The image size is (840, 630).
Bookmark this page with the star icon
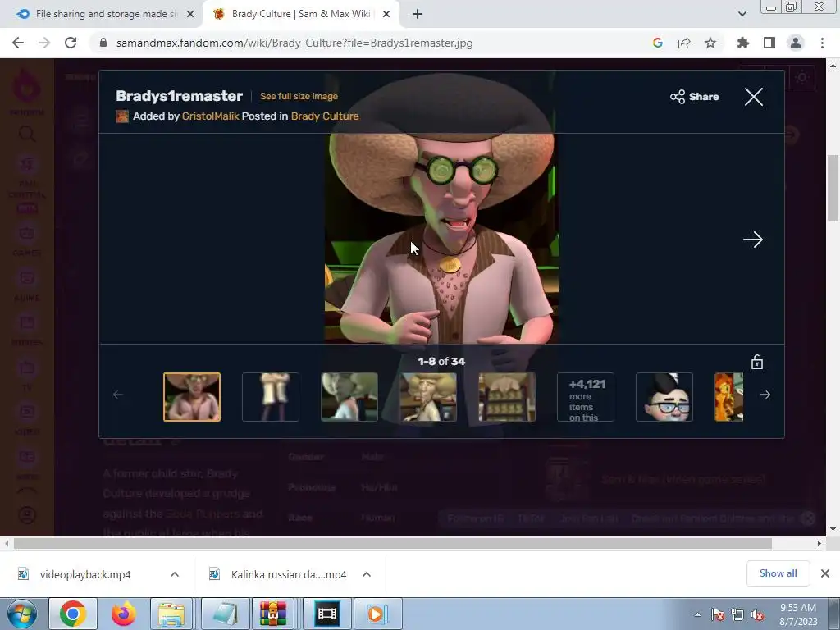pos(710,43)
